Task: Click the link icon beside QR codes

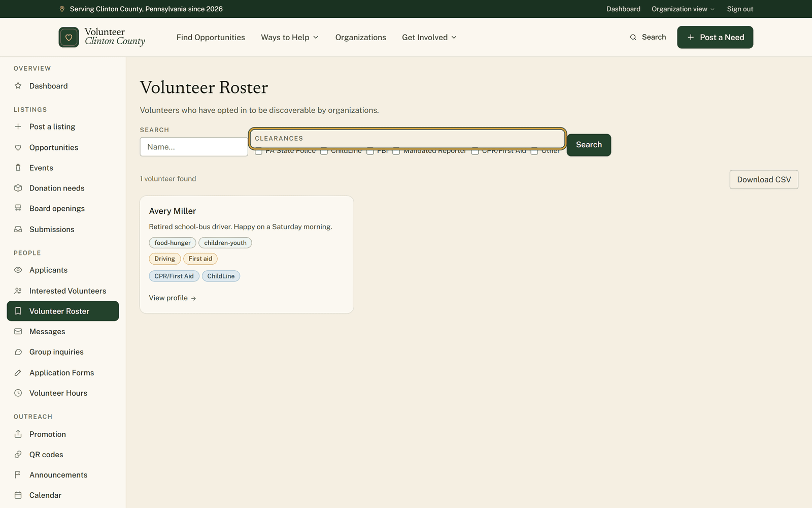Action: coord(18,454)
